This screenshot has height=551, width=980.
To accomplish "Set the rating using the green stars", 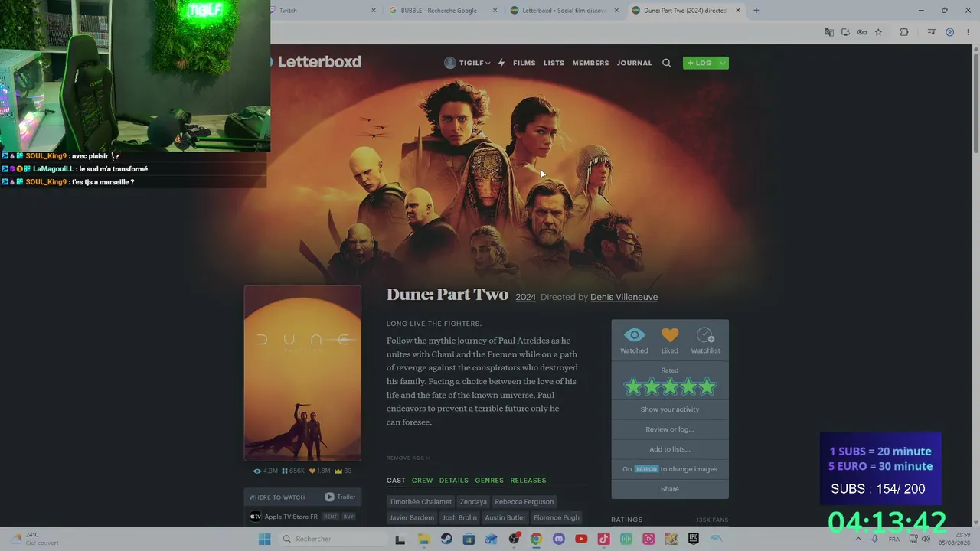I will [x=670, y=387].
